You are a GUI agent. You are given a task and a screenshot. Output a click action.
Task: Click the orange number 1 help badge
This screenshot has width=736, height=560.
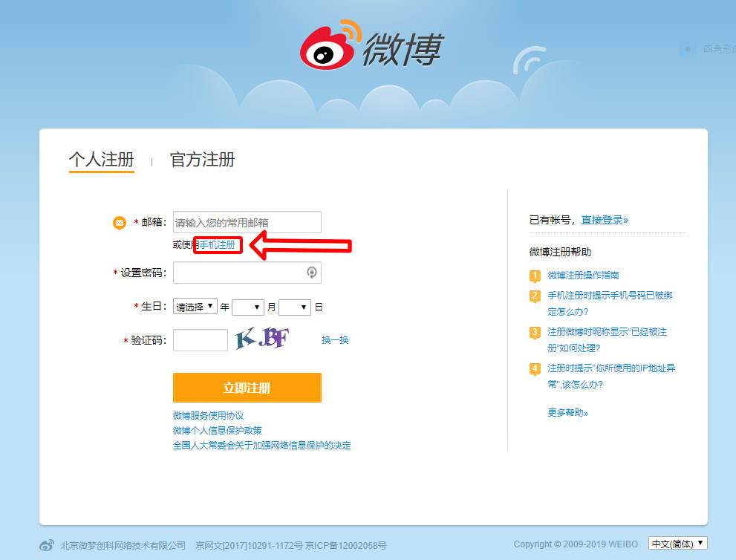click(x=535, y=276)
